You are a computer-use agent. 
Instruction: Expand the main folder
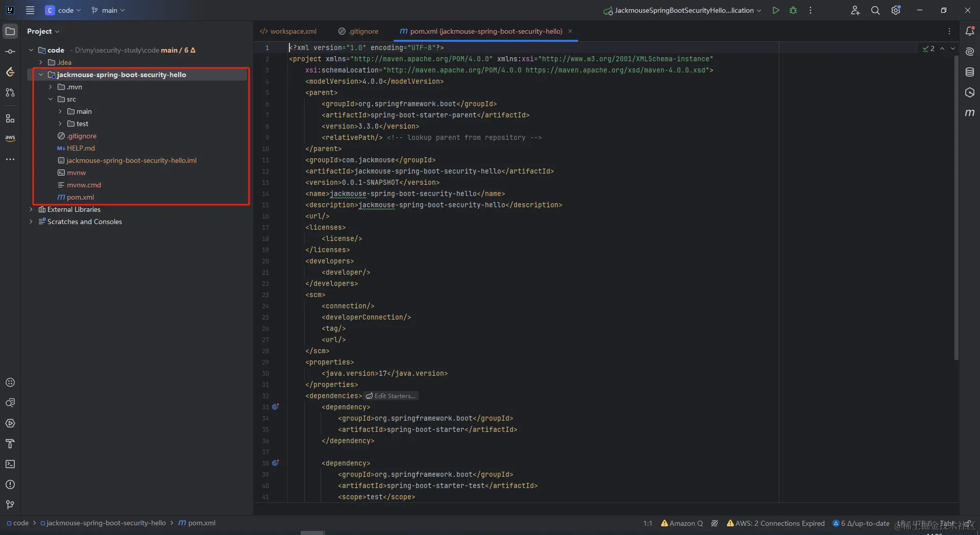click(60, 111)
